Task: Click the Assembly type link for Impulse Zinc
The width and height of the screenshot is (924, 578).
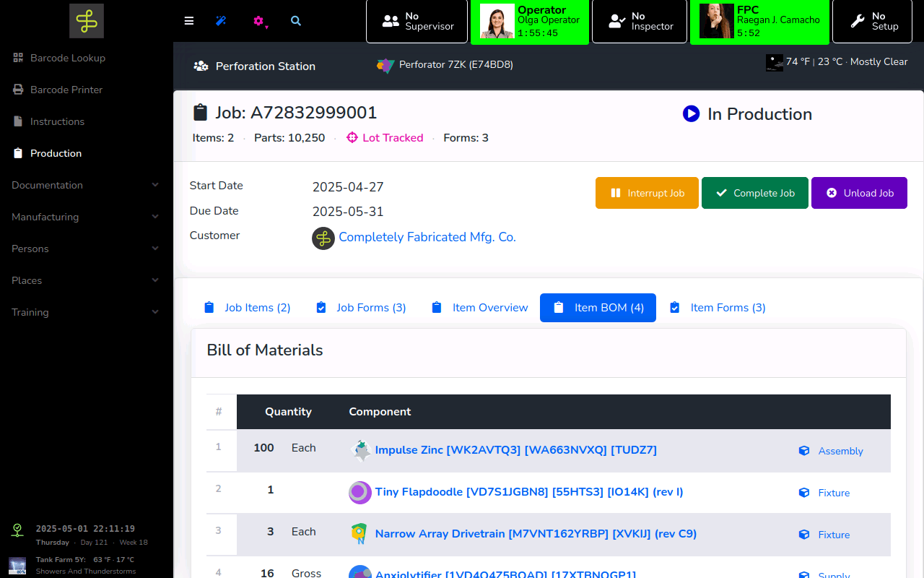Action: click(x=840, y=451)
